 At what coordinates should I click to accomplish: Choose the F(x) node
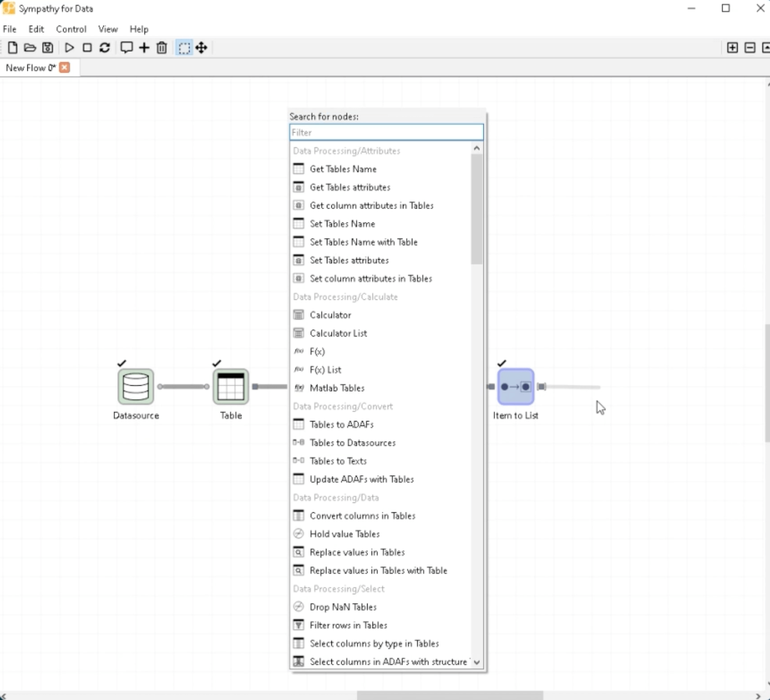[381, 351]
